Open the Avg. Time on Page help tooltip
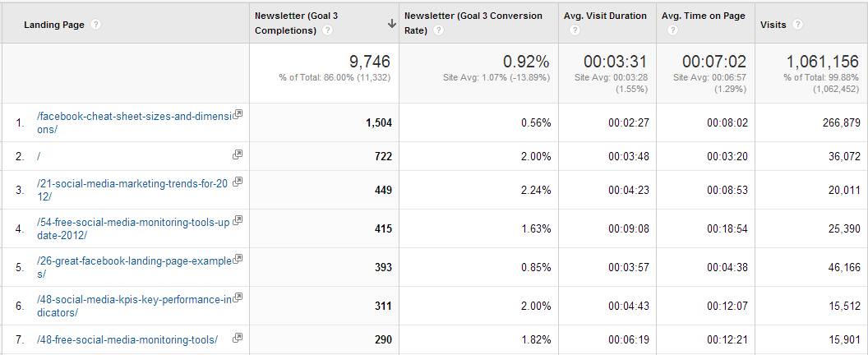868x355 pixels. [672, 31]
